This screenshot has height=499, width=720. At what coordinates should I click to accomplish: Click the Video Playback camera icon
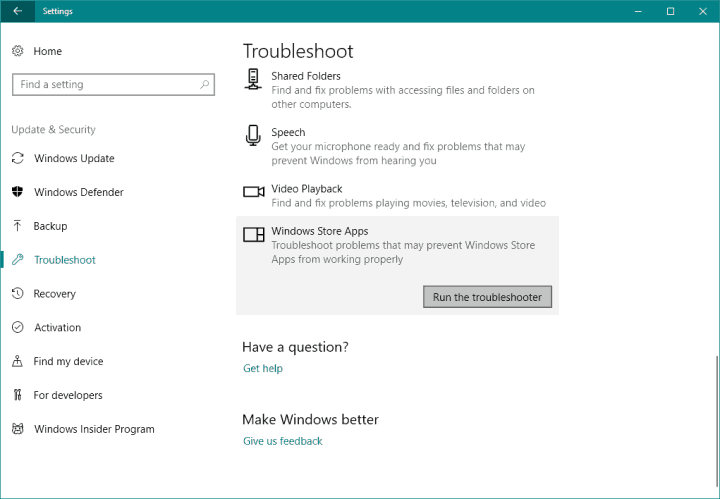pyautogui.click(x=253, y=191)
